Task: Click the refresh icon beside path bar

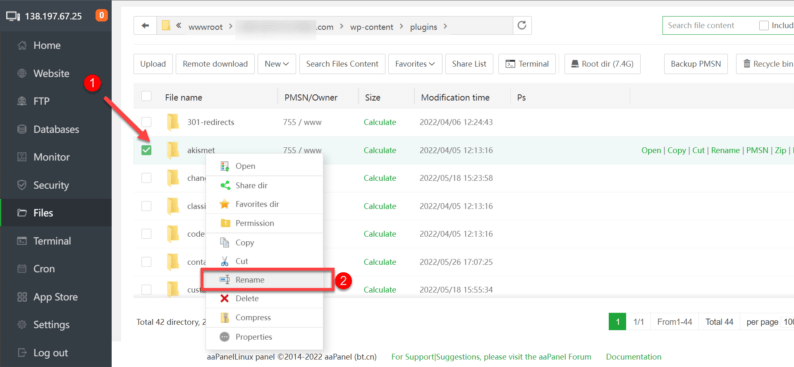Action: point(522,26)
